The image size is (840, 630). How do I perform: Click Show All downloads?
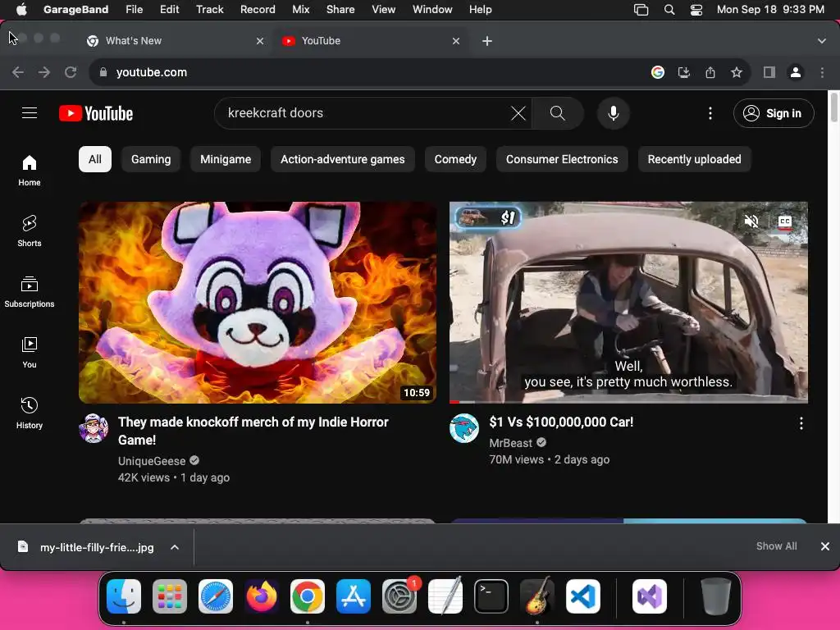coord(776,546)
